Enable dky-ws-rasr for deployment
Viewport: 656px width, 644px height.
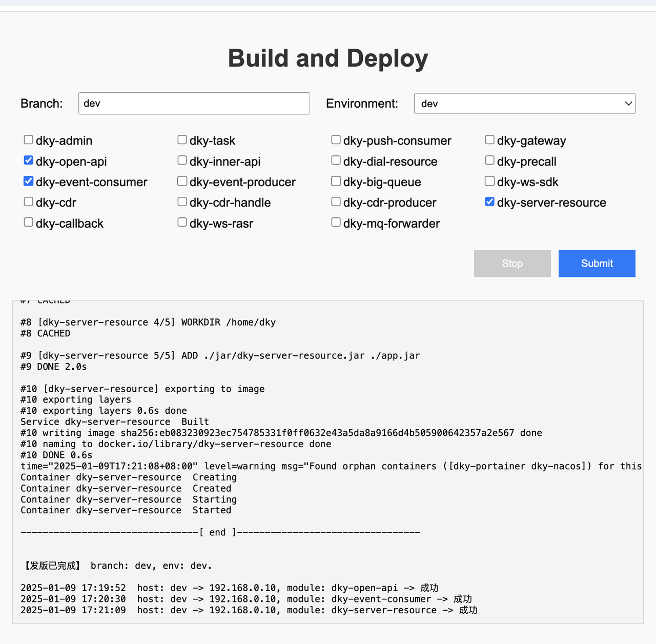182,223
